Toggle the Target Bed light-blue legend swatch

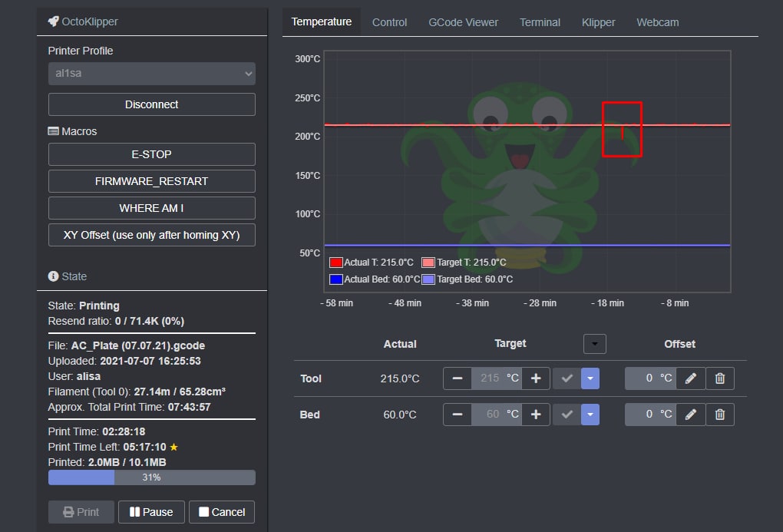click(x=428, y=279)
